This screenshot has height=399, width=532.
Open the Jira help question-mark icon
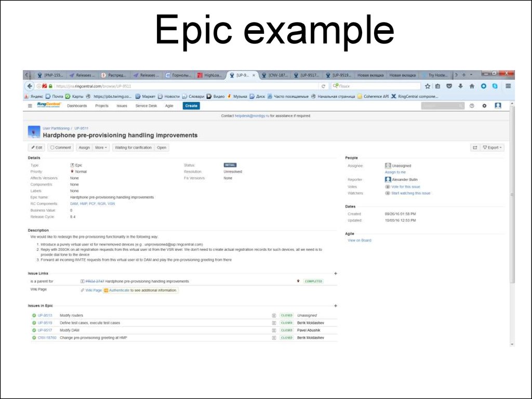(x=472, y=106)
